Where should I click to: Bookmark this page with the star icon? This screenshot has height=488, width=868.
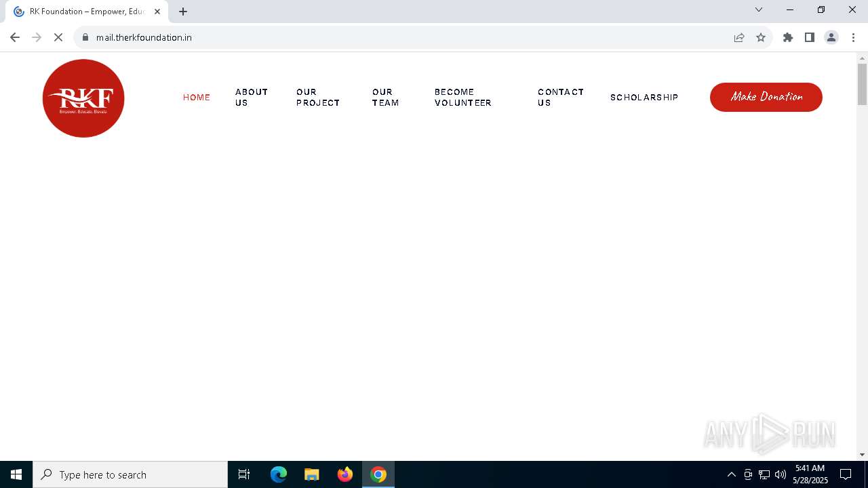coord(761,37)
